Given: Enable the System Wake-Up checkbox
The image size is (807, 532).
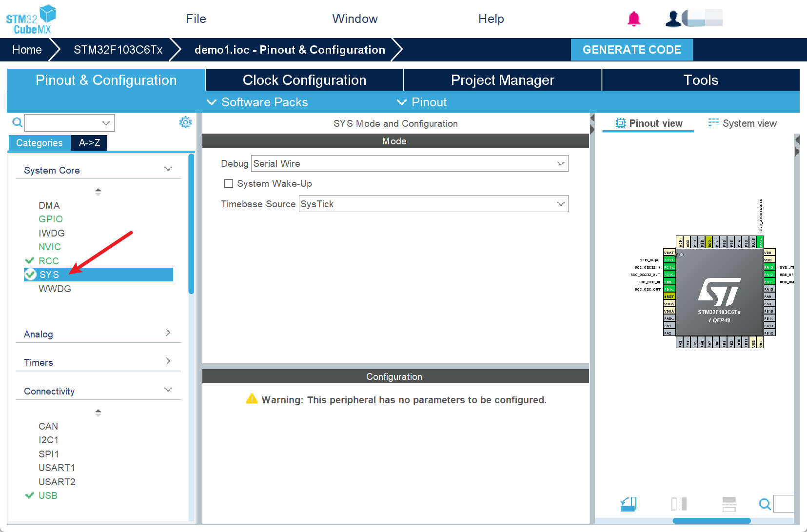Looking at the screenshot, I should coord(228,183).
